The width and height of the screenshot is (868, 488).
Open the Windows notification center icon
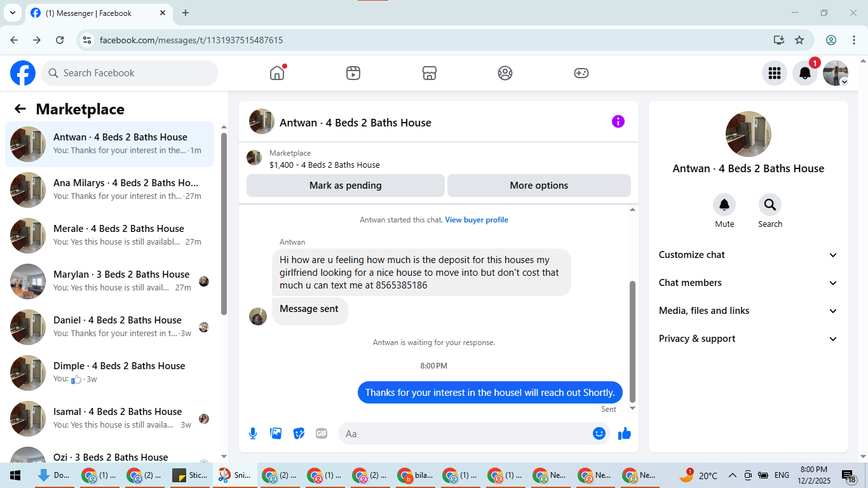tap(849, 475)
